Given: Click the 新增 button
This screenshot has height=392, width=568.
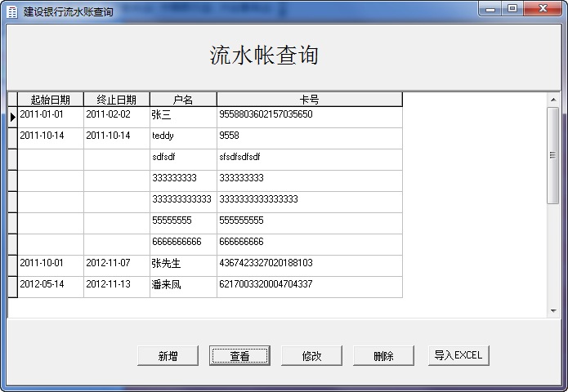Looking at the screenshot, I should click(x=168, y=355).
